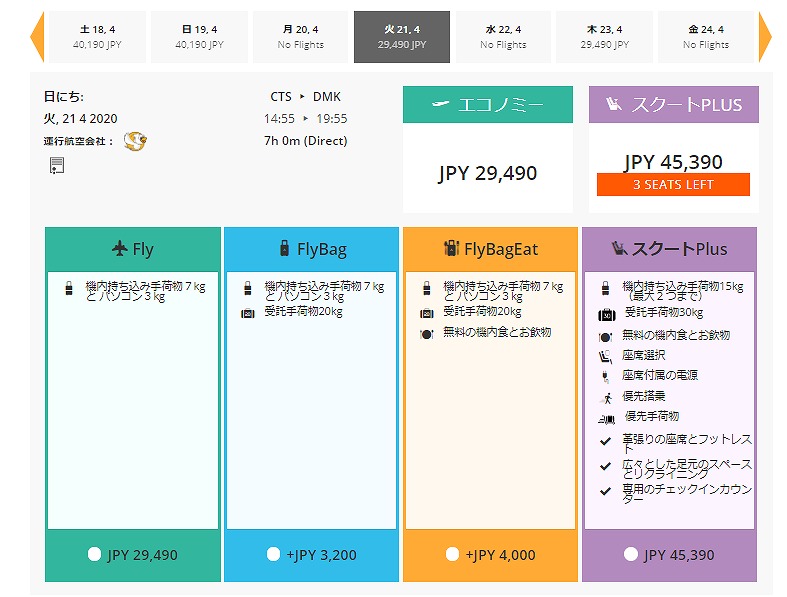
Task: Select date tab 火 21, 4
Action: pos(402,37)
